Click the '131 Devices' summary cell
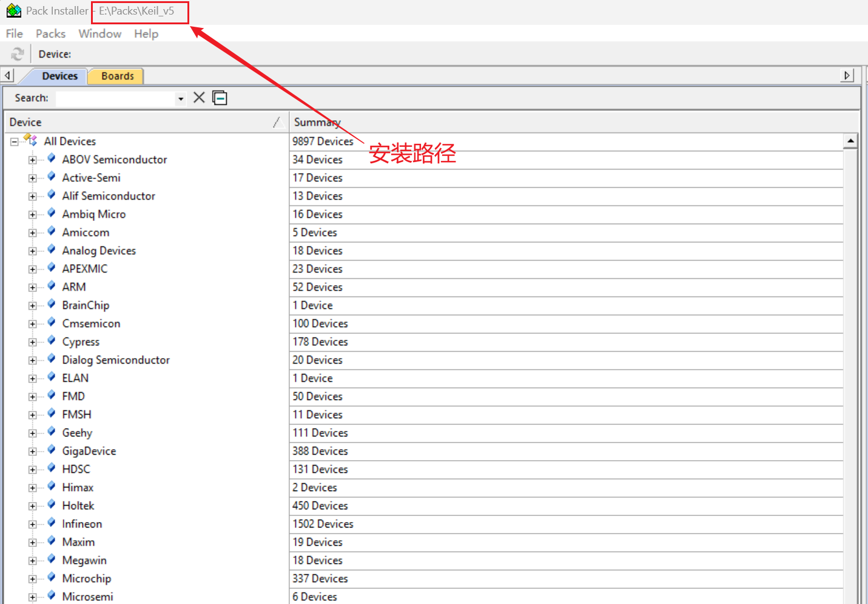The image size is (868, 604). point(320,469)
